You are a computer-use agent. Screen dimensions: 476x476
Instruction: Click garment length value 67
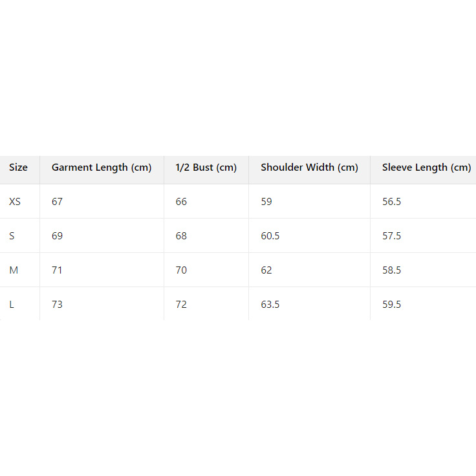tap(58, 202)
